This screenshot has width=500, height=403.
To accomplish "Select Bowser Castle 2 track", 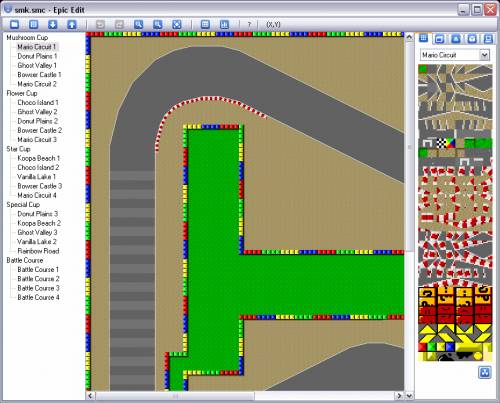I will (40, 130).
